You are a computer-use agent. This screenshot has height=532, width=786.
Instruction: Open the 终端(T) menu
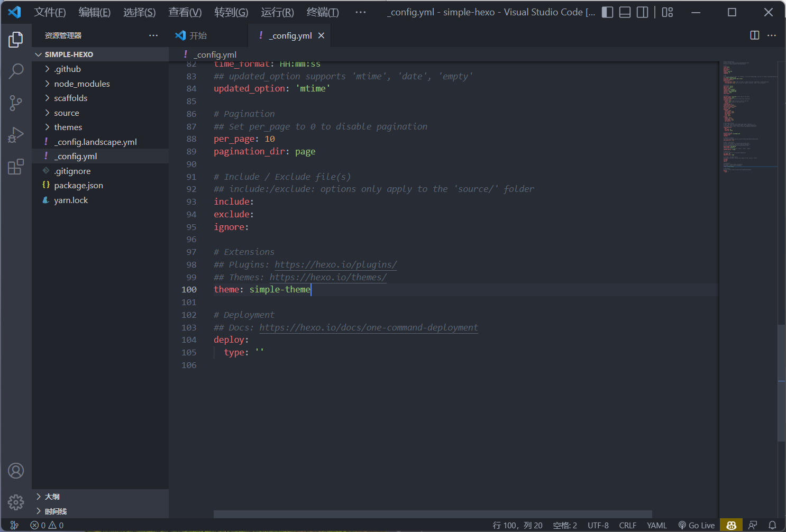click(x=323, y=12)
